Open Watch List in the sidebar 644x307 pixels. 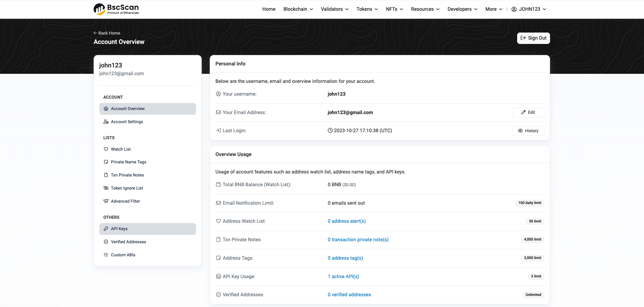coord(148,149)
